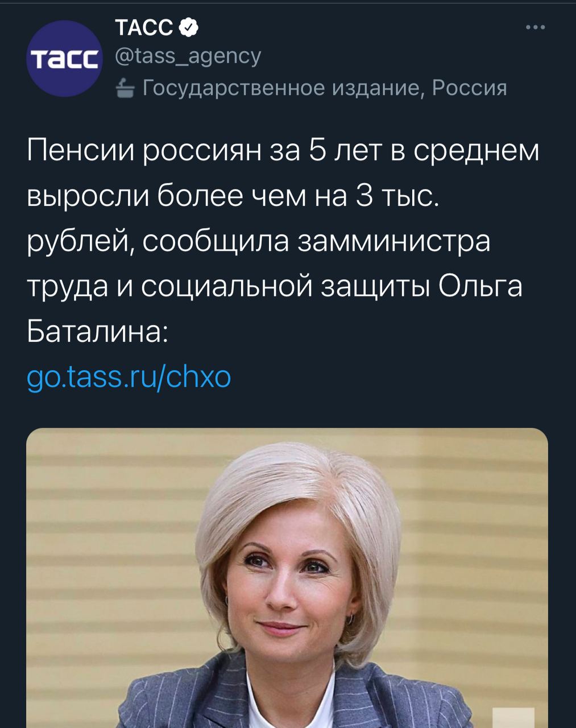Viewport: 576px width, 728px height.
Task: Click the blue verified checkmark badge
Action: click(189, 27)
